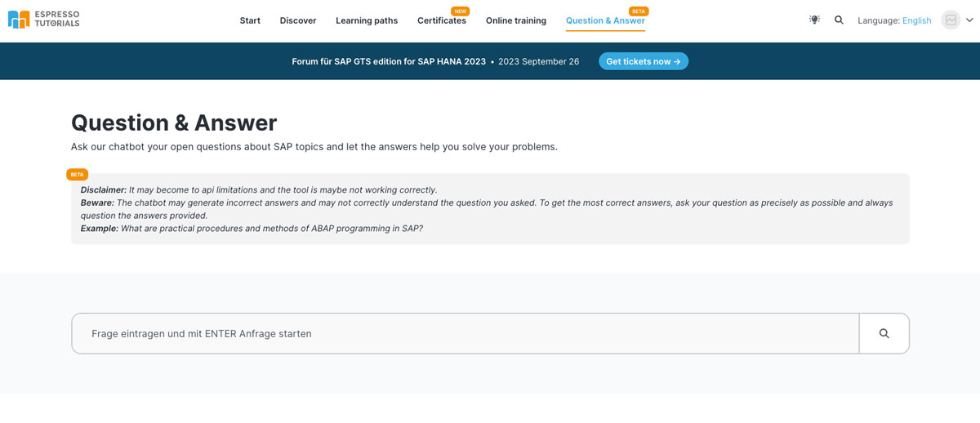980x423 pixels.
Task: Go to the Start menu item
Action: 250,20
